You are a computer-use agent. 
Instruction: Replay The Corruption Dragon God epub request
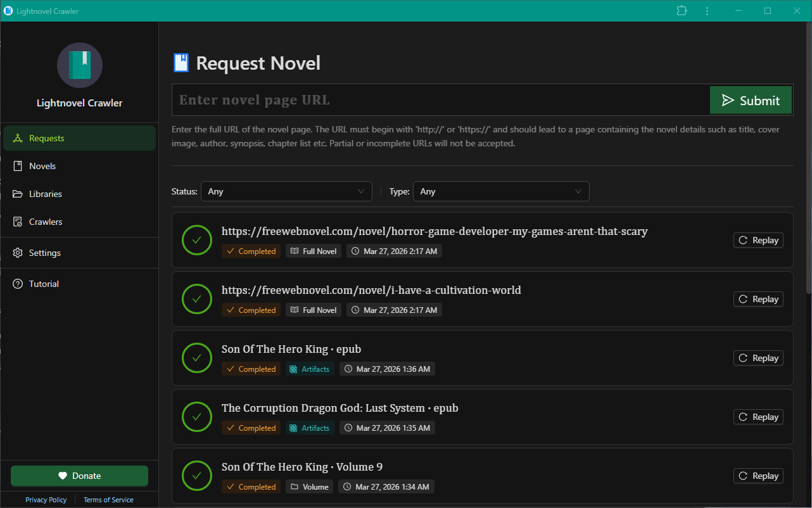click(758, 417)
